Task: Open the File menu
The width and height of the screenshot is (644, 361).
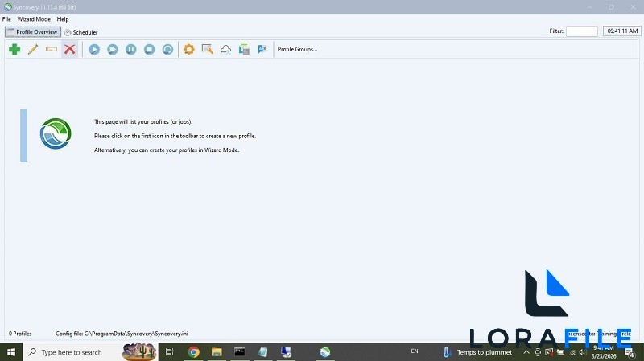Action: click(6, 19)
